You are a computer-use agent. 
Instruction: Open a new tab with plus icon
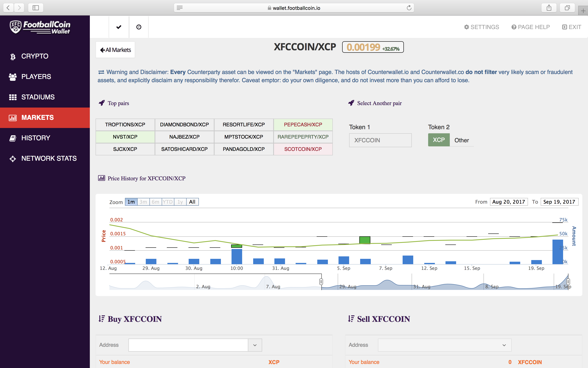583,11
